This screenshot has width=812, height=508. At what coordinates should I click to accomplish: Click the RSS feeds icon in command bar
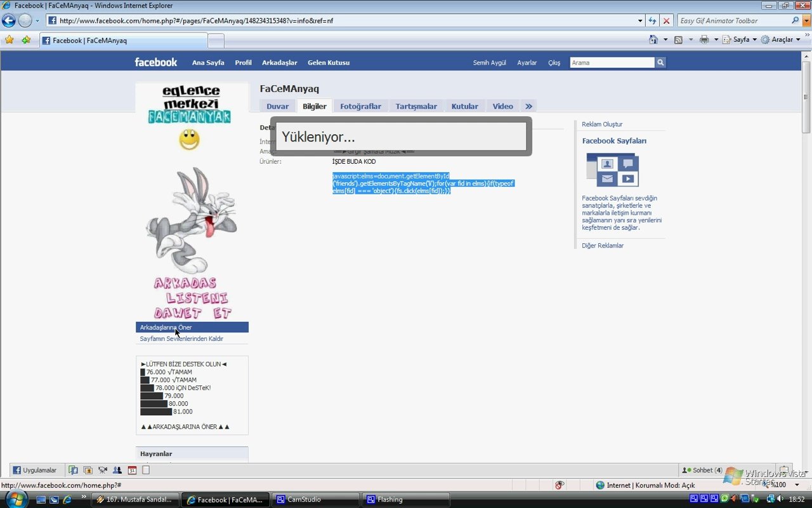point(678,39)
